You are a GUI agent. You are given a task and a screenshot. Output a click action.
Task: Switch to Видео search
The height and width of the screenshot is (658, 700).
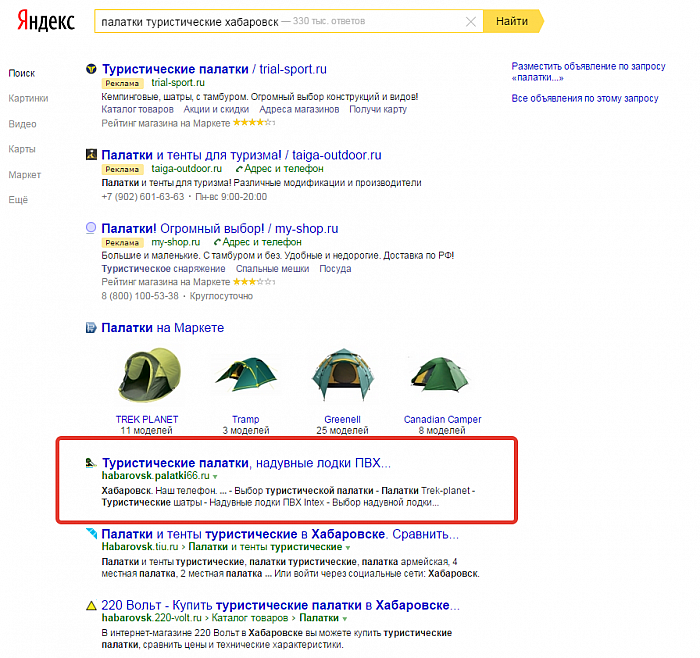pos(22,124)
